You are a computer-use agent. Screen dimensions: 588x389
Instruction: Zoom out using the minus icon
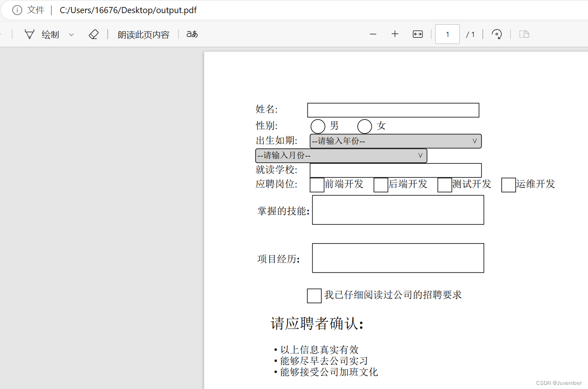click(373, 34)
